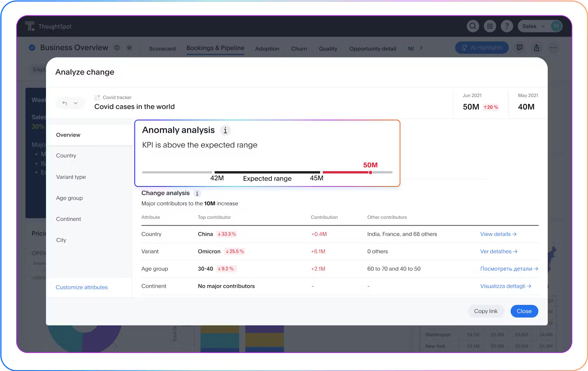This screenshot has width=588, height=371.
Task: Select Country in the side list
Action: click(x=66, y=155)
